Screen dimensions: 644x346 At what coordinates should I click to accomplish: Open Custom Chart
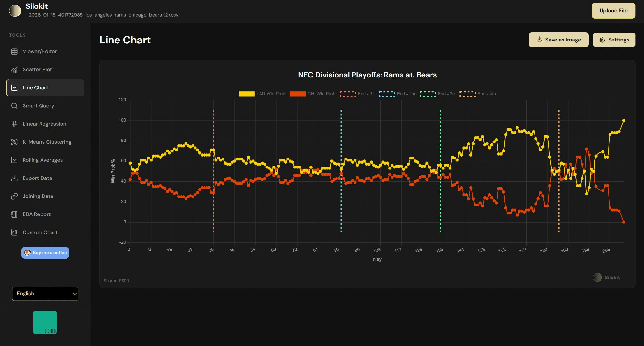pos(45,232)
